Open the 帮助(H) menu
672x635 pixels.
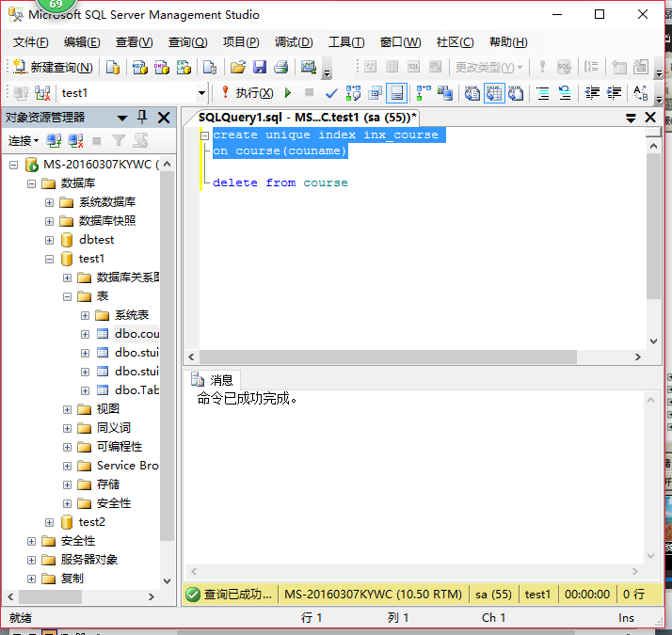coord(508,42)
